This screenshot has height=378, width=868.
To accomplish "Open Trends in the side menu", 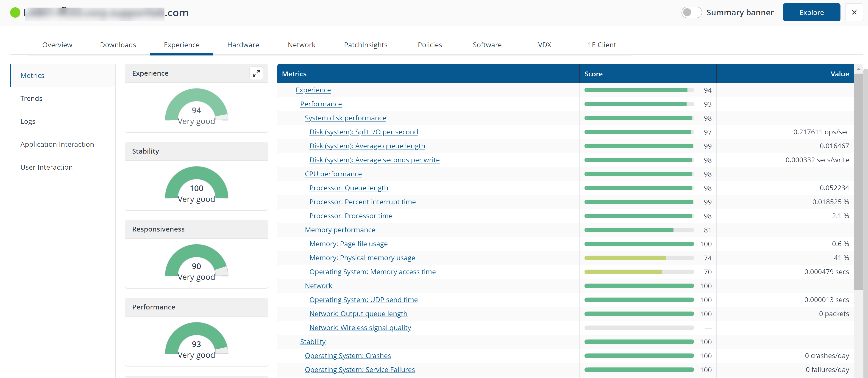I will tap(31, 98).
